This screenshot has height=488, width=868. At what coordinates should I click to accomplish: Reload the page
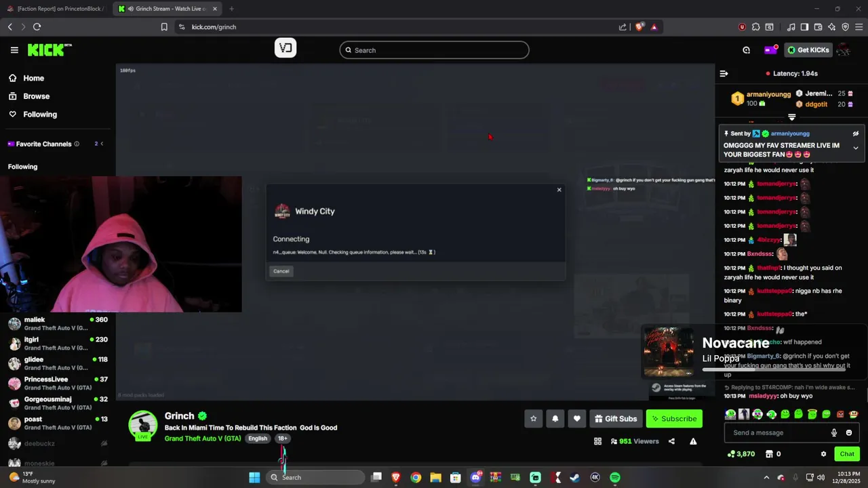click(37, 27)
